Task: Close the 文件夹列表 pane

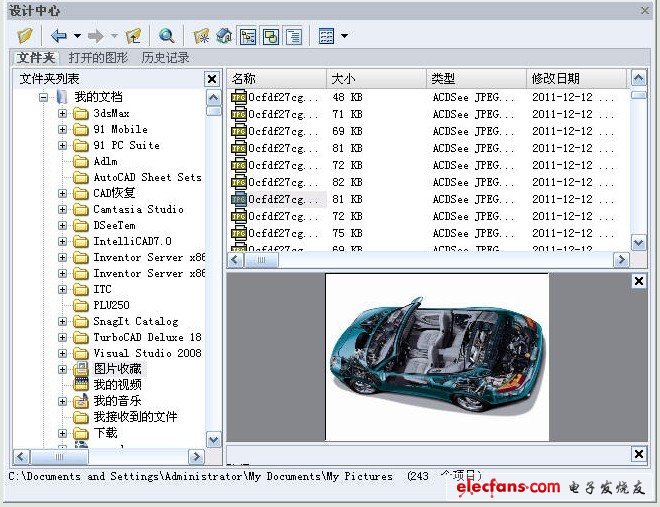Action: click(x=212, y=79)
